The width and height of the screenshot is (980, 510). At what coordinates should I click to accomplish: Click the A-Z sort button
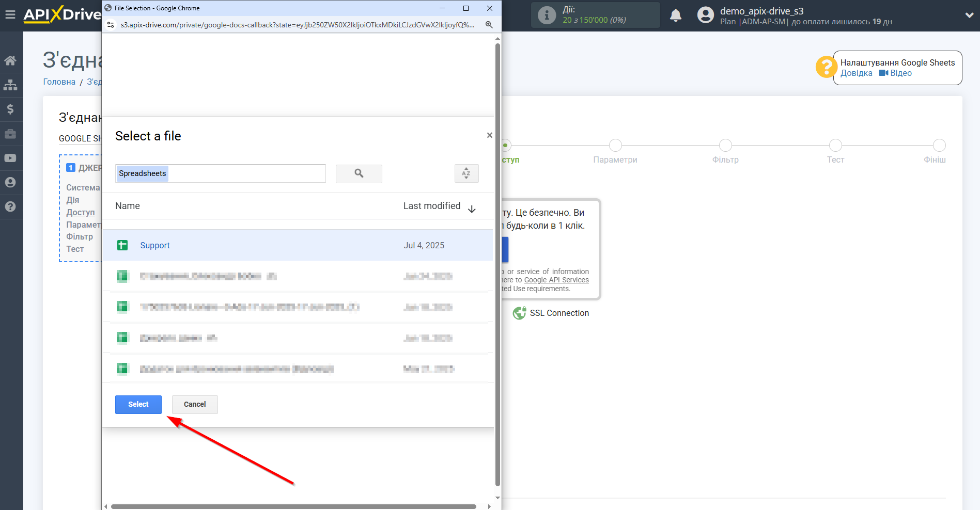pos(466,173)
